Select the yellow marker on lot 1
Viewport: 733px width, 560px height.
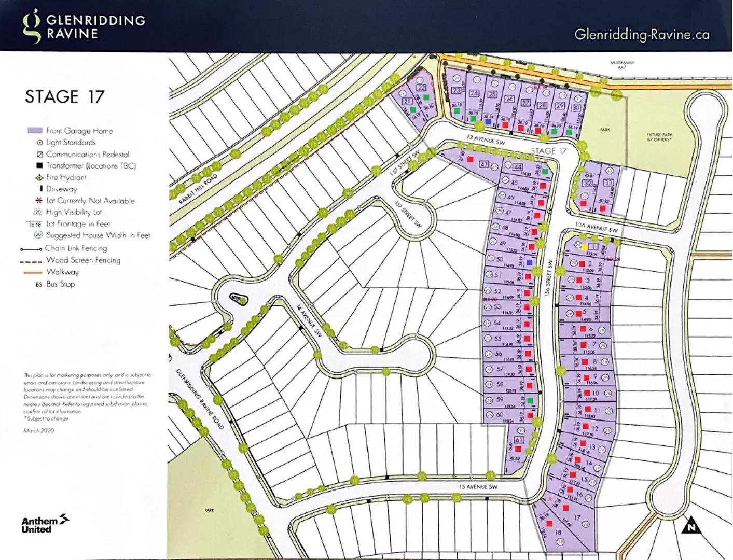click(584, 247)
